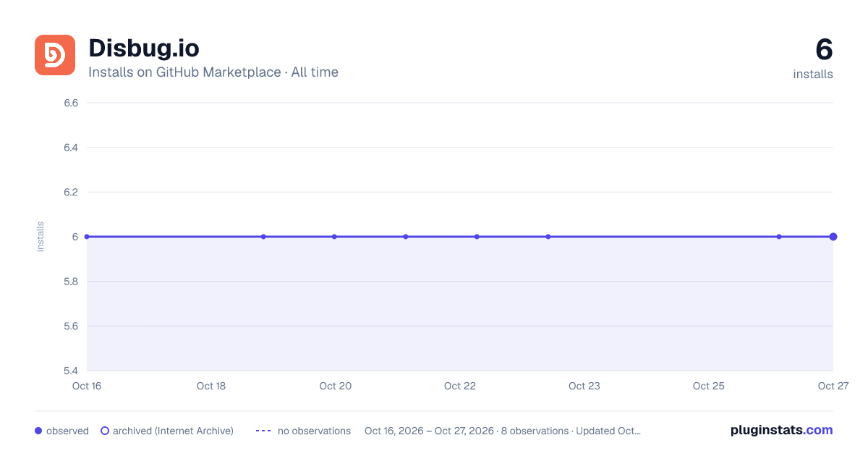Click the 'Installs on GitHub Marketplace · All time' subtitle
868x456 pixels.
pos(213,72)
